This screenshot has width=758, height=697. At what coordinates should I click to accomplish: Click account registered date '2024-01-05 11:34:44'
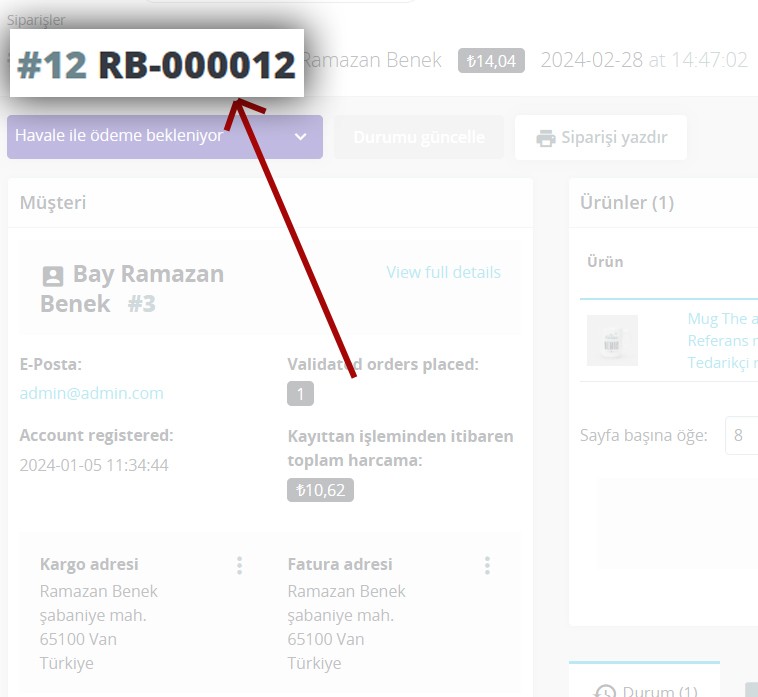coord(94,465)
